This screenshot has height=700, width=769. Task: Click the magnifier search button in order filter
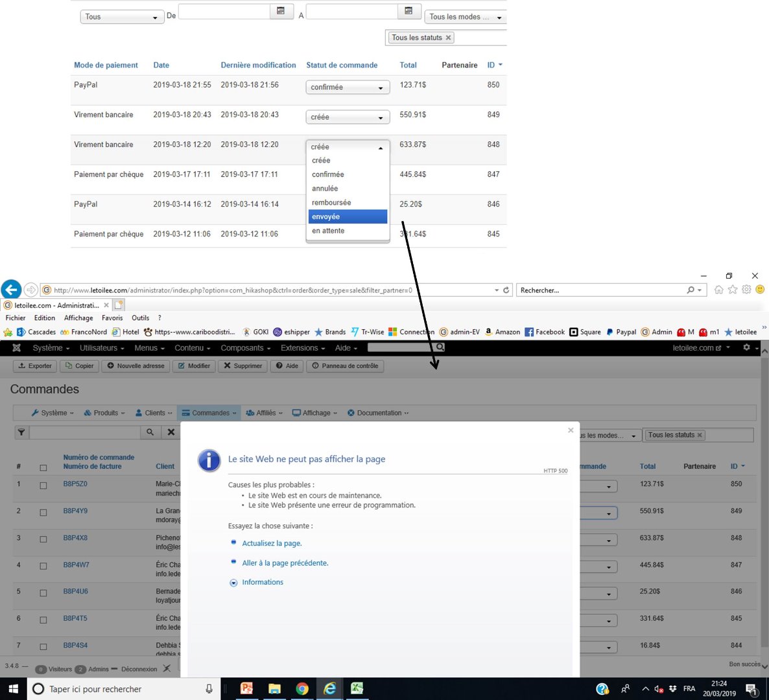[150, 432]
